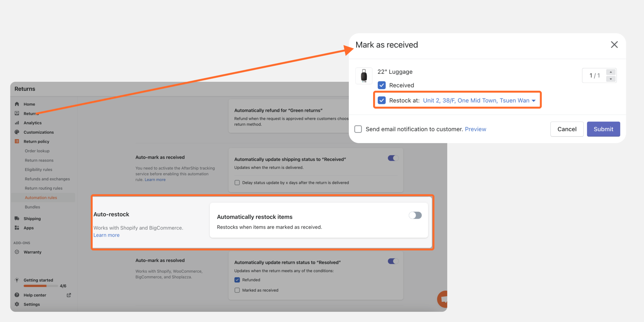644x322 pixels.
Task: Open Warranty add-on in sidebar
Action: pyautogui.click(x=32, y=252)
